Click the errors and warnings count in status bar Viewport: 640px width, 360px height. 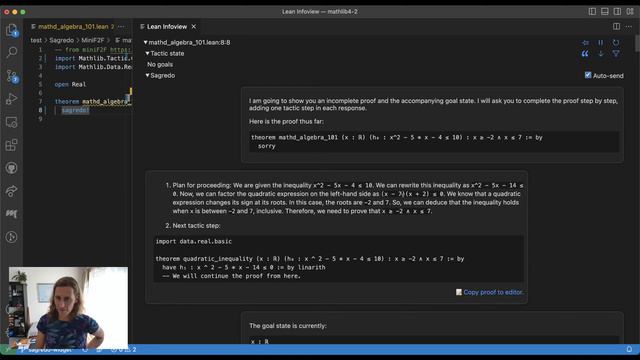tap(124, 350)
